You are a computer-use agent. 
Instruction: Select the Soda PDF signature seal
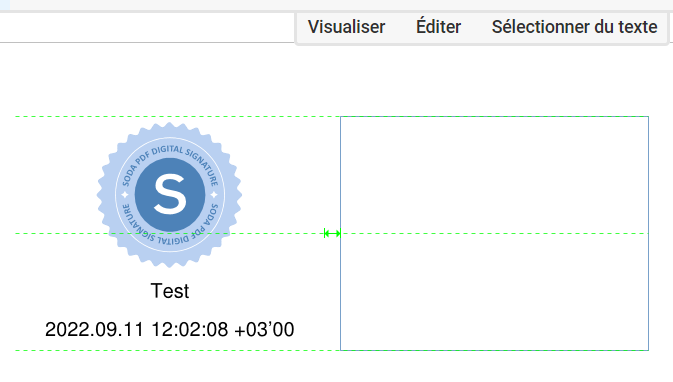point(170,195)
